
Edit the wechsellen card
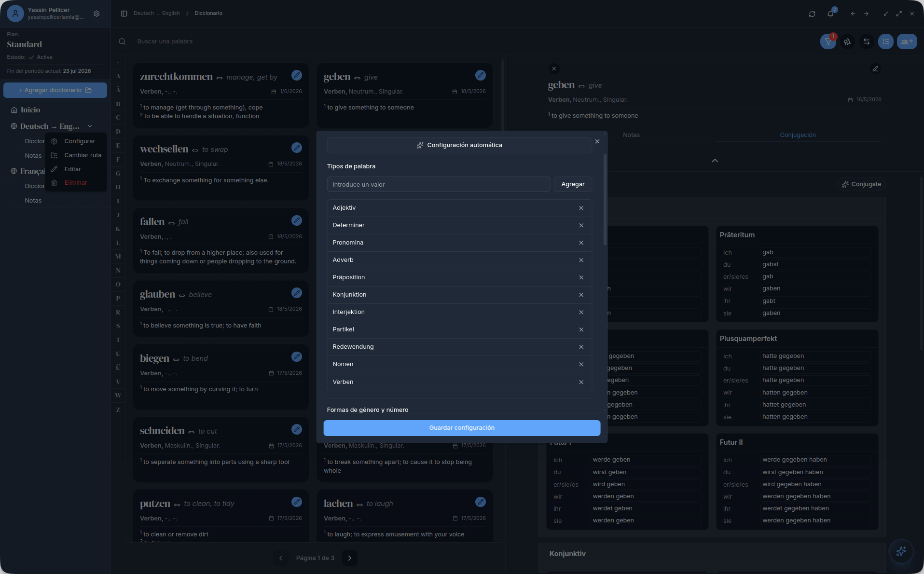click(x=297, y=148)
